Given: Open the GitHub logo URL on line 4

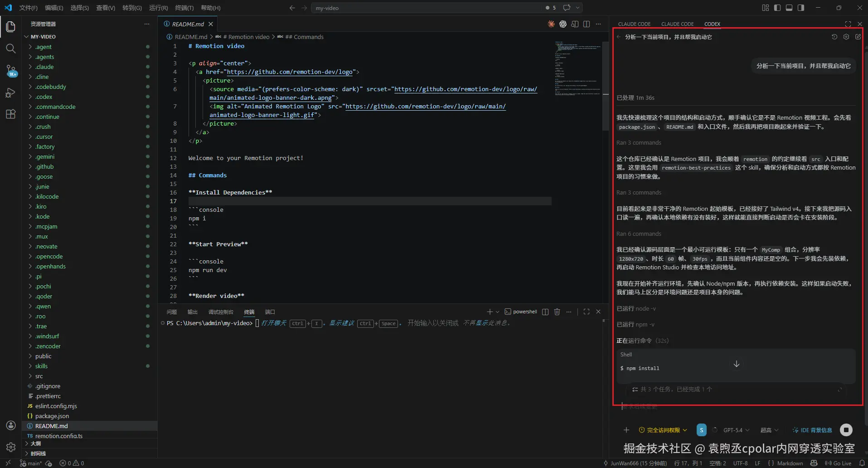Looking at the screenshot, I should pos(290,72).
